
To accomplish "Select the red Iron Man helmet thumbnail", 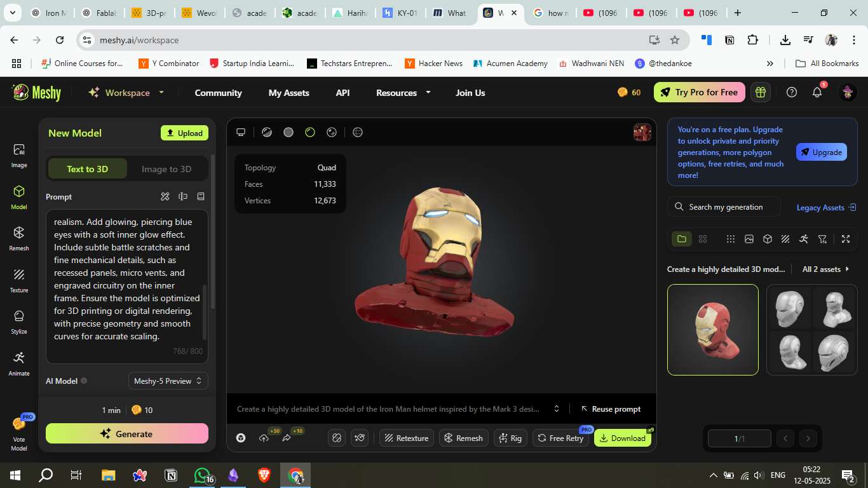I will (713, 330).
